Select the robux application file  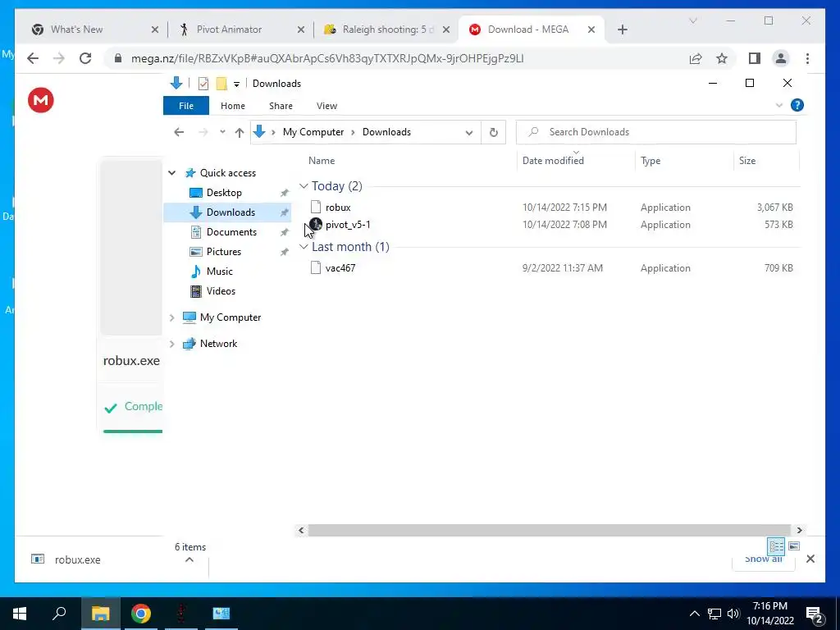[337, 208]
